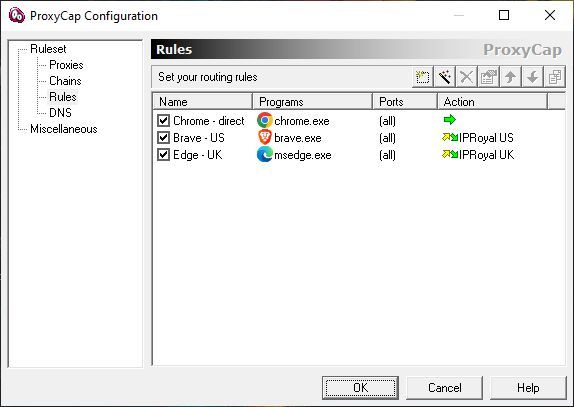Disable the Edge - UK rule checkbox
The width and height of the screenshot is (574, 407).
point(163,155)
